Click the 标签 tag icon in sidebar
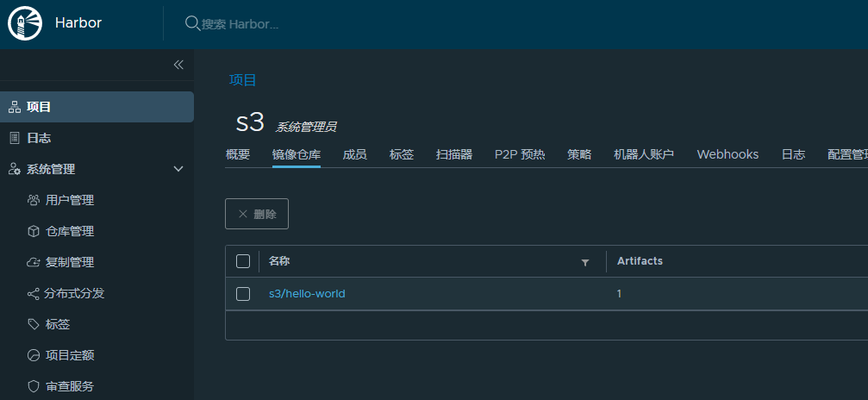The width and height of the screenshot is (868, 400). pos(34,324)
